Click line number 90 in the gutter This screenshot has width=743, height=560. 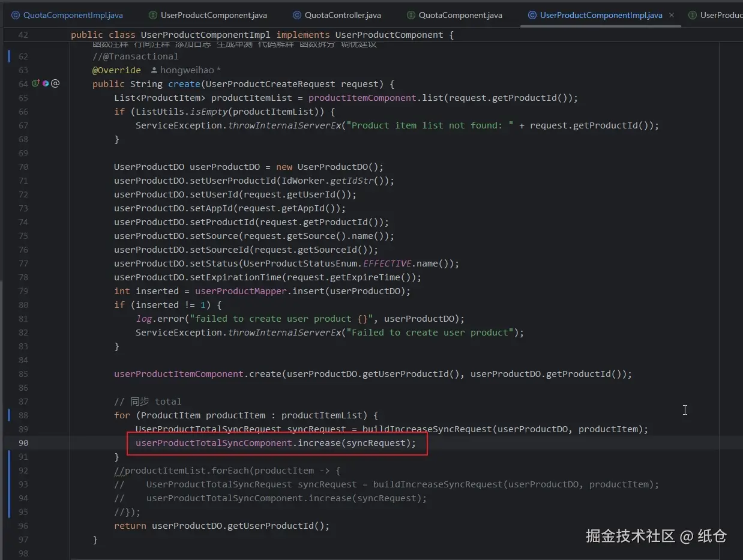click(x=23, y=443)
